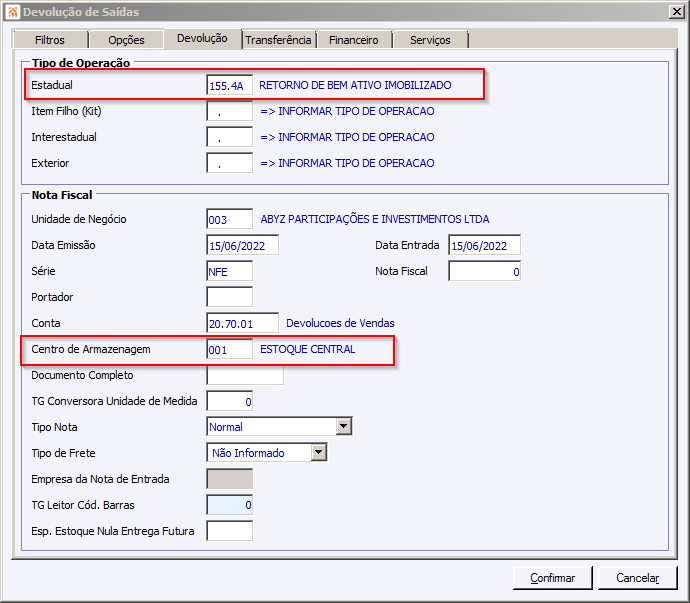Click the Exterior INFORMAR TIPO DE OPERACAO text
The image size is (690, 603).
347,163
